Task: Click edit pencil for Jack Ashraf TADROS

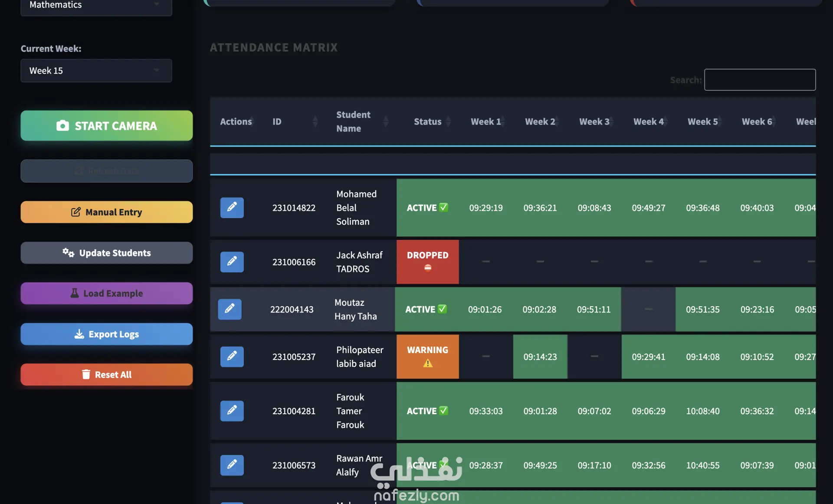Action: (232, 262)
